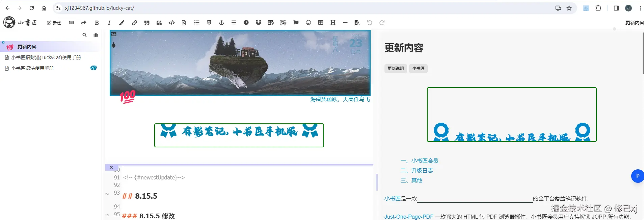The height and width of the screenshot is (220, 644).
Task: Click the share arrow icon
Action: 84,23
